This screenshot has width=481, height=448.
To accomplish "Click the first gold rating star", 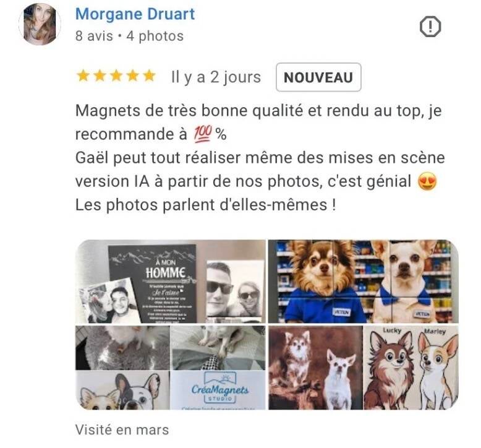I will click(83, 75).
